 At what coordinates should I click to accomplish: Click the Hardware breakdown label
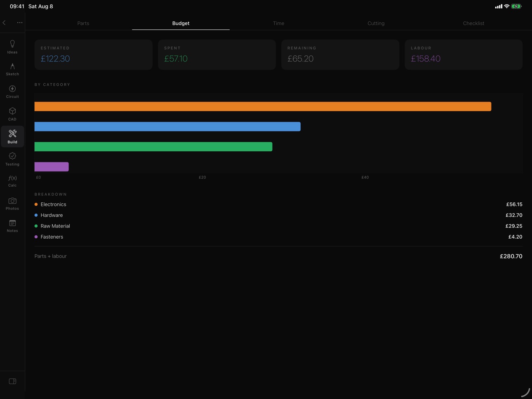tap(52, 215)
